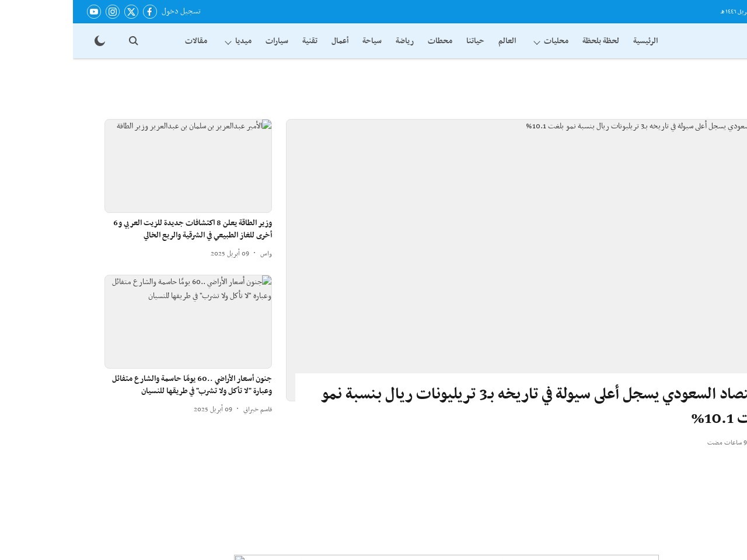Select العالم in the navigation bar
Viewport: 747px width, 560px height.
[507, 41]
